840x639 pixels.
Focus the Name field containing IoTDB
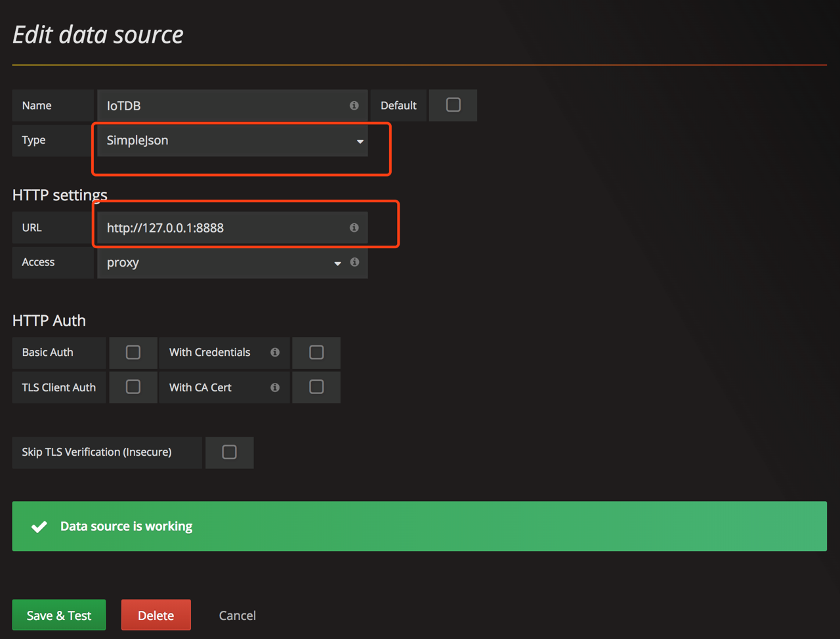point(223,106)
